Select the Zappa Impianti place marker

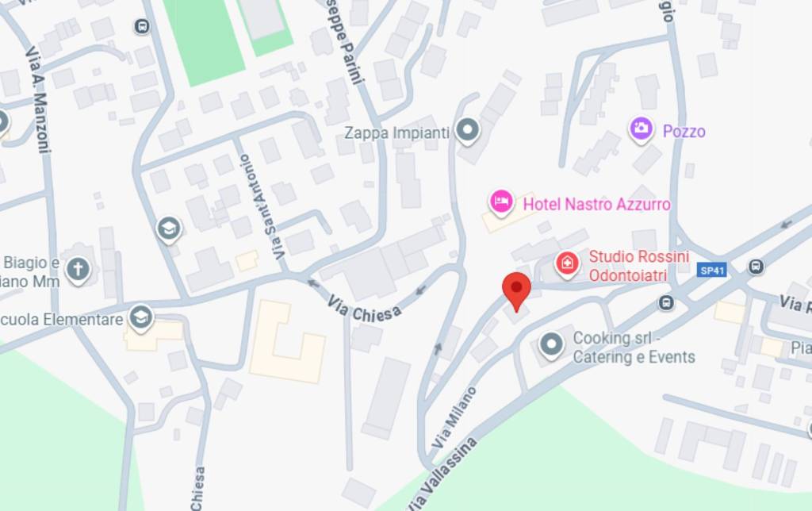pyautogui.click(x=468, y=131)
